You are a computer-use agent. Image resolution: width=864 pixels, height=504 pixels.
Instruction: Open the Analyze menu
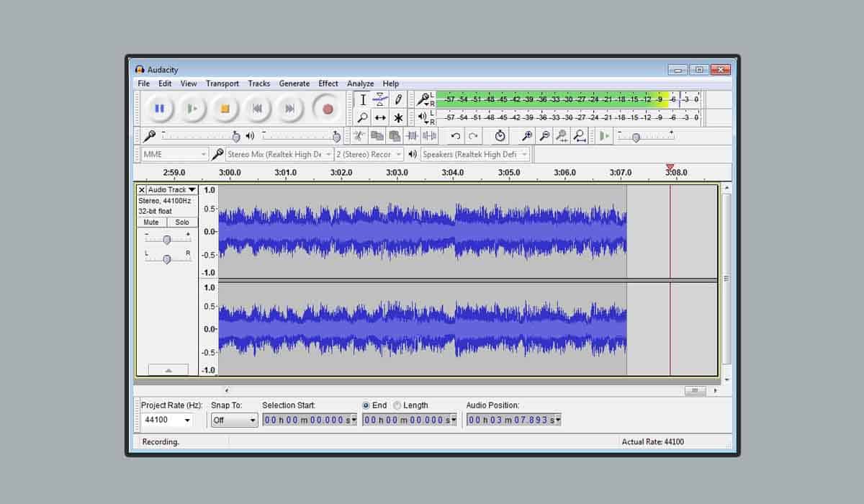point(360,84)
